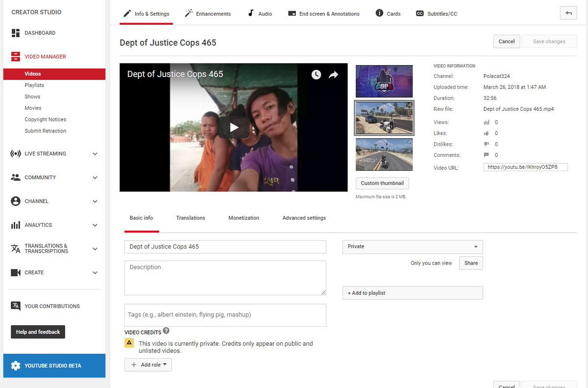
Task: Switch to the Audio tab
Action: point(260,14)
